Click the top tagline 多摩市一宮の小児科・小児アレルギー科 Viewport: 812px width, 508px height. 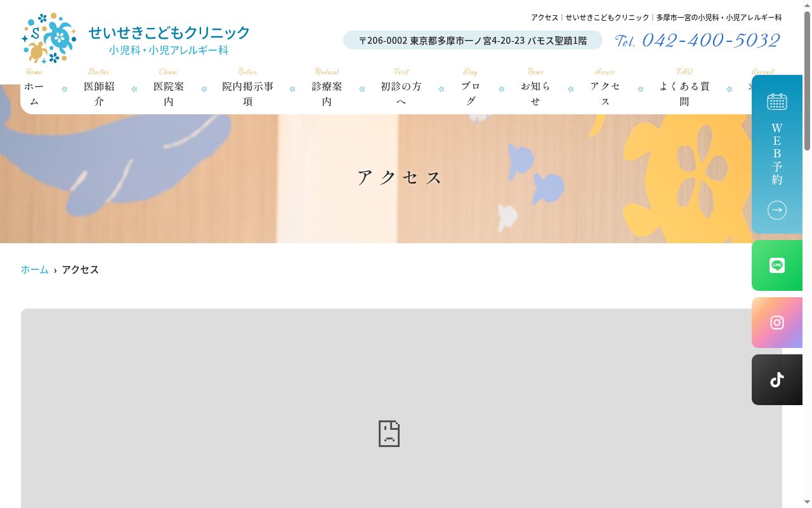[719, 18]
